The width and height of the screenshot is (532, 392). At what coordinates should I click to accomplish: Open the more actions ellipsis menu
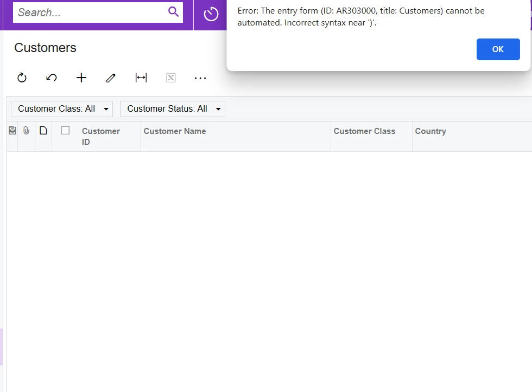pyautogui.click(x=200, y=78)
